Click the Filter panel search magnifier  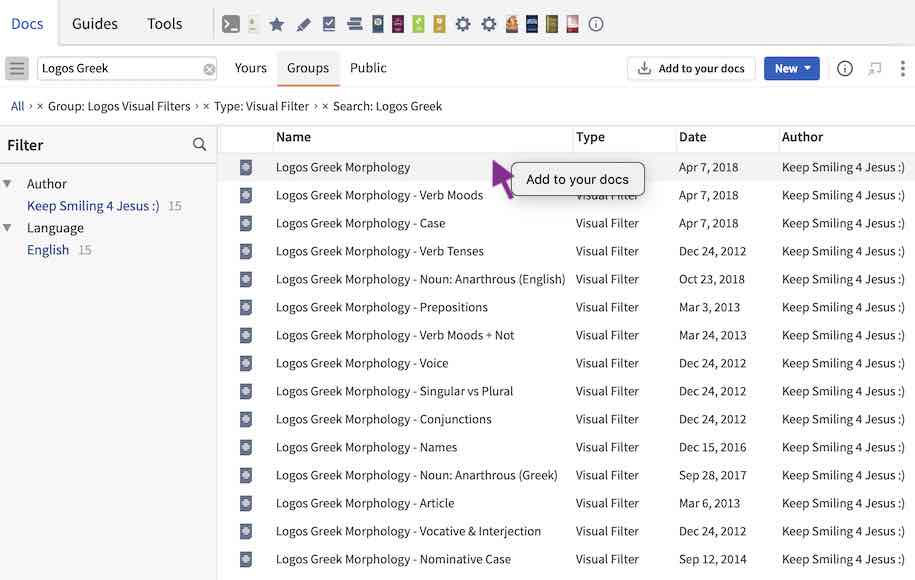[200, 144]
